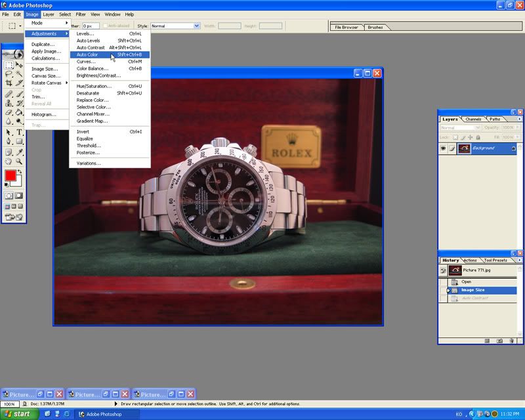Click trash icon in History panel
Viewport: 525px width, 420px height.
click(511, 341)
